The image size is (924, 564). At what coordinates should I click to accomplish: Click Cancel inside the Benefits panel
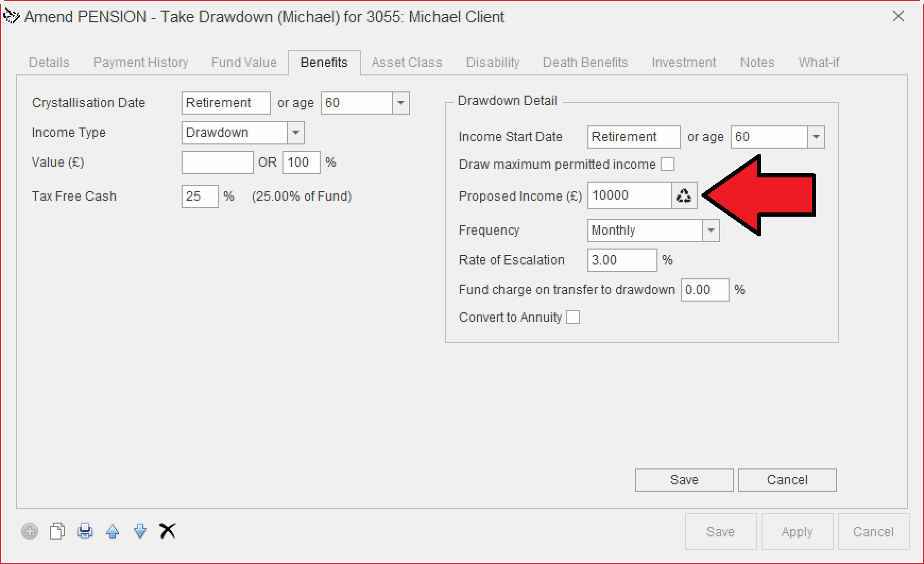pos(787,480)
